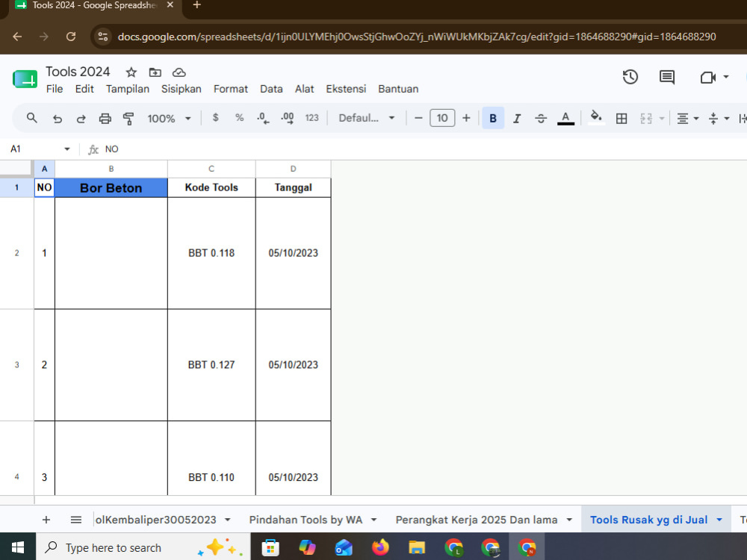Select column C header

pos(211,169)
